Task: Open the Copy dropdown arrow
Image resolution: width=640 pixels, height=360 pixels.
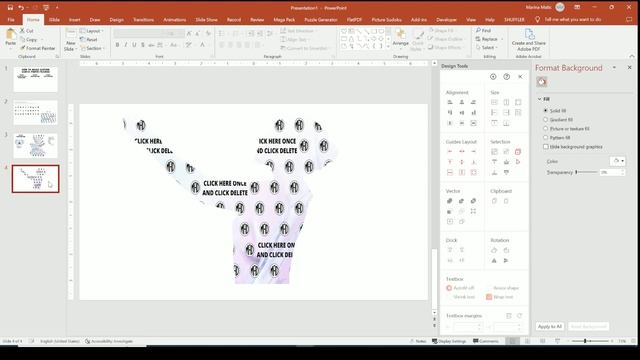Action: [x=42, y=40]
